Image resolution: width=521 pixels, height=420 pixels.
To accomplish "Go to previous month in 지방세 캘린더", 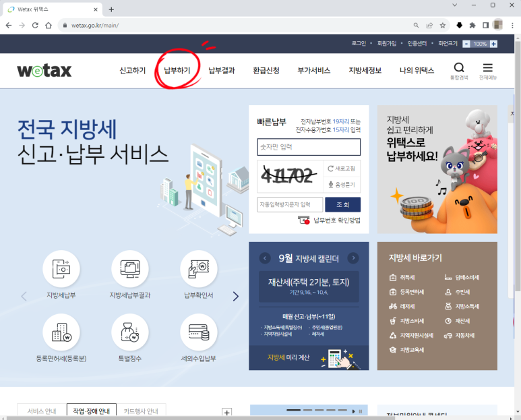I will click(x=265, y=258).
